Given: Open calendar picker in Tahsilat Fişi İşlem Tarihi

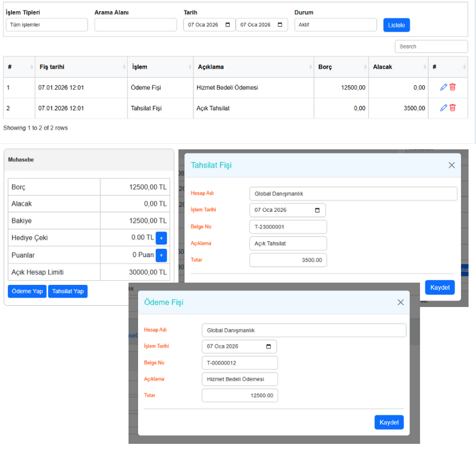Looking at the screenshot, I should (317, 210).
